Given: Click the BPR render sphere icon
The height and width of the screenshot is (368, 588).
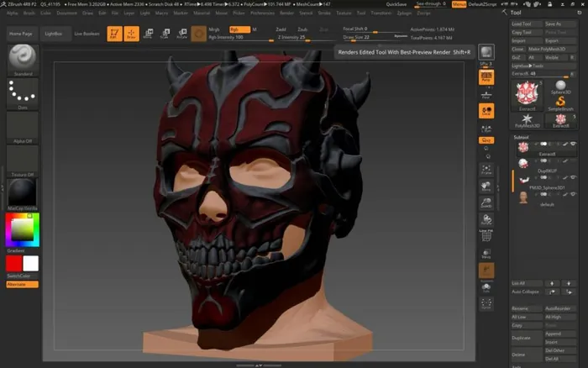Looking at the screenshot, I should tap(486, 54).
